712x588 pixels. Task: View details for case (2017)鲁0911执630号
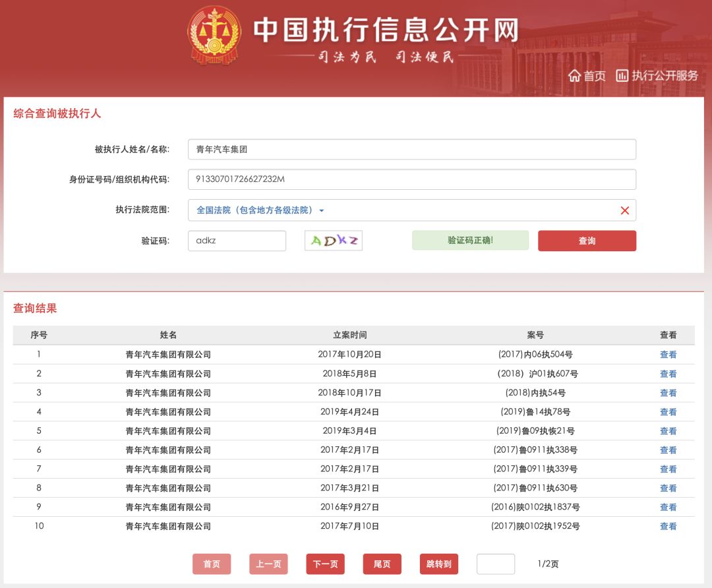click(x=668, y=488)
